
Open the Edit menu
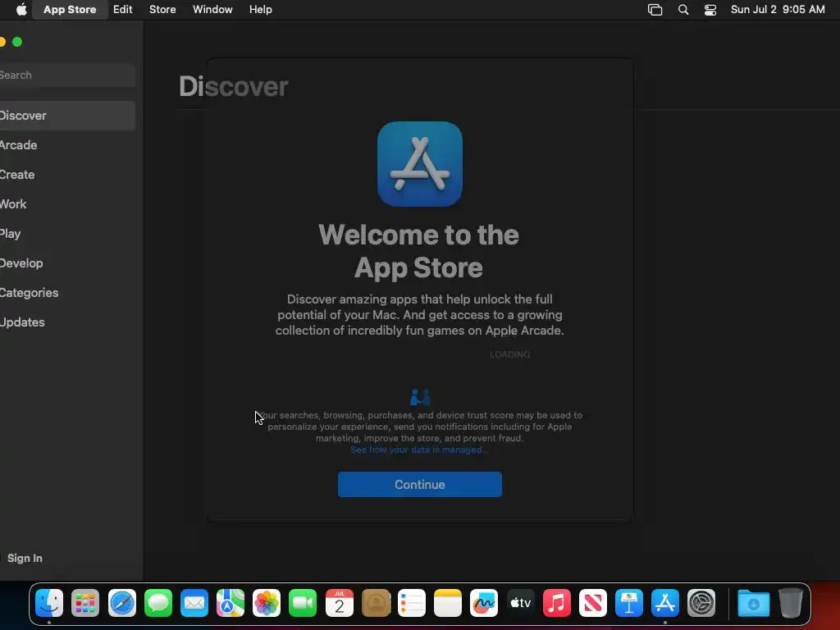123,10
